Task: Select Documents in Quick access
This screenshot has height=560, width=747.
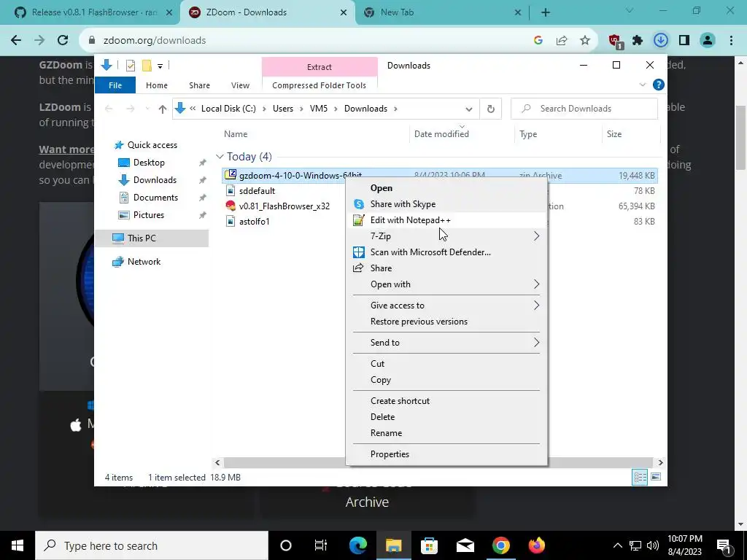Action: coord(155,198)
